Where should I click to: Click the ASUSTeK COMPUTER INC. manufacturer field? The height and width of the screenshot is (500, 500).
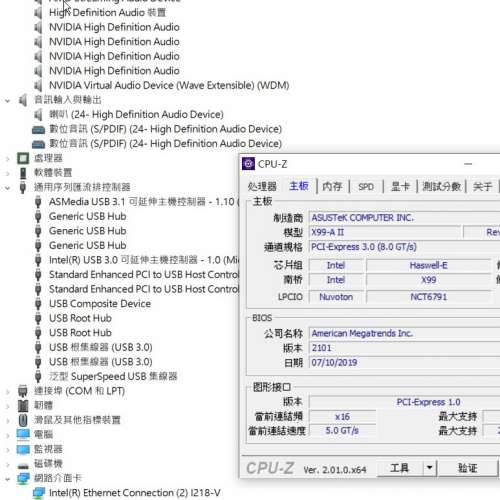coord(404,218)
